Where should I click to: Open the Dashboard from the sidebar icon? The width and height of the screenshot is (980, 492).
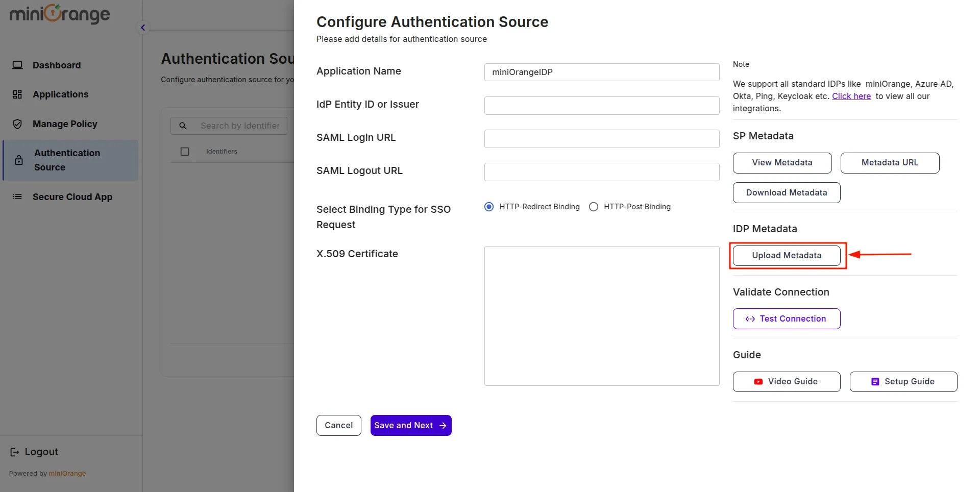coord(18,65)
